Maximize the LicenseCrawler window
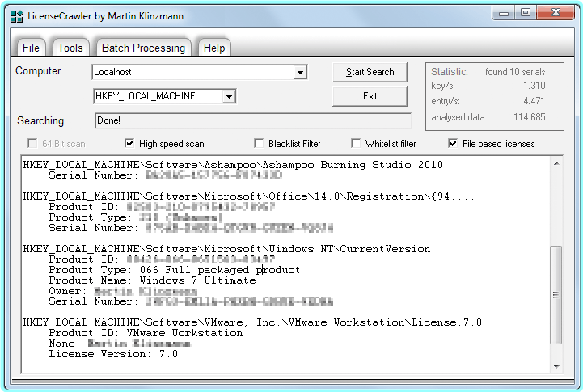Viewport: 583px width, 392px height. point(526,13)
